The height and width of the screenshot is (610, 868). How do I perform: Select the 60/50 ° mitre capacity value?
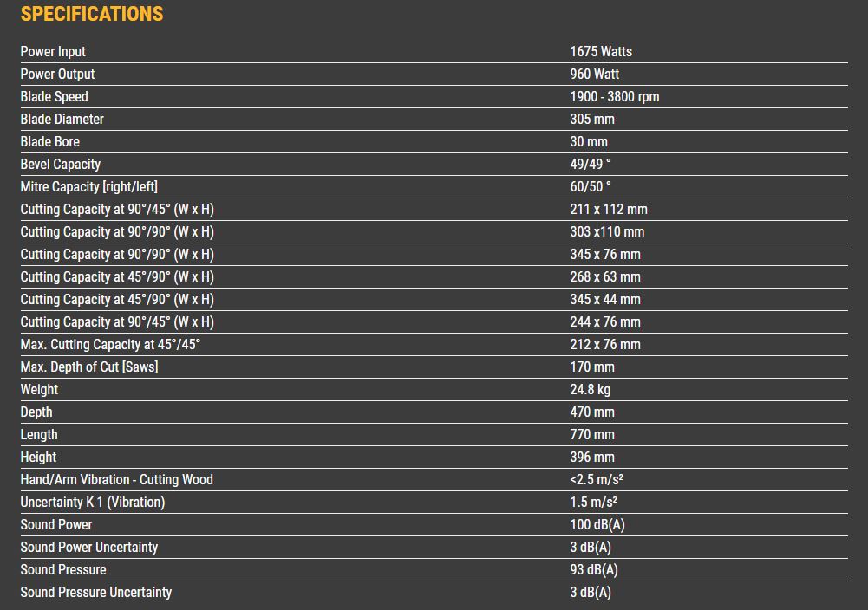[591, 187]
